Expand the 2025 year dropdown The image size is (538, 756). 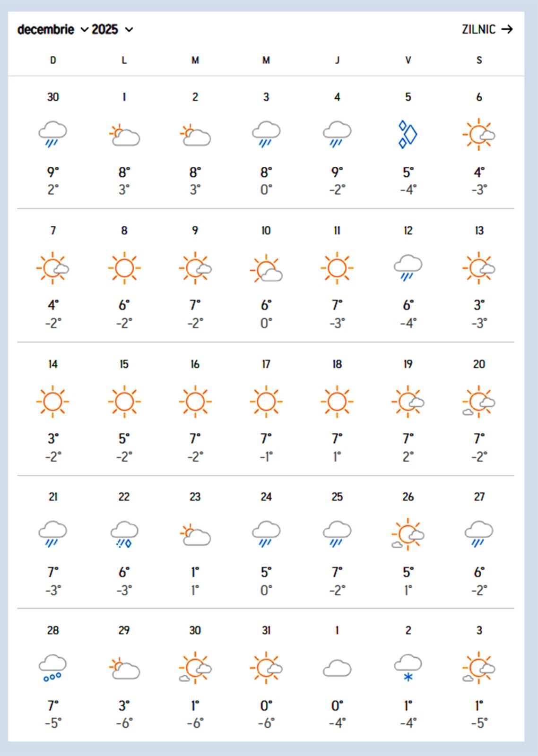point(112,30)
